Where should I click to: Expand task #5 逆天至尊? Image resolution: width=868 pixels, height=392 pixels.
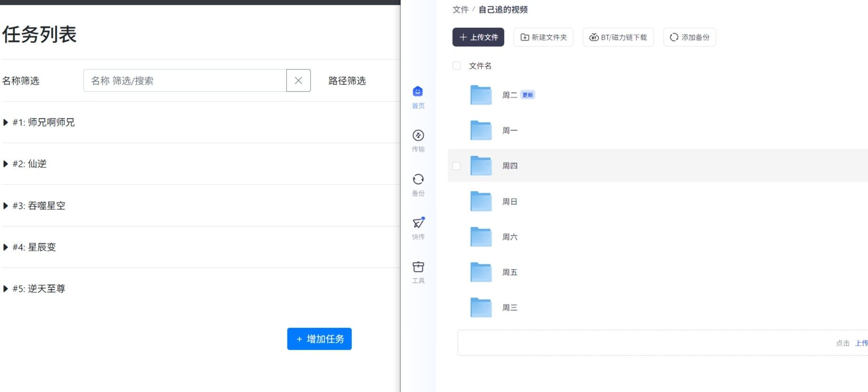pyautogui.click(x=6, y=289)
